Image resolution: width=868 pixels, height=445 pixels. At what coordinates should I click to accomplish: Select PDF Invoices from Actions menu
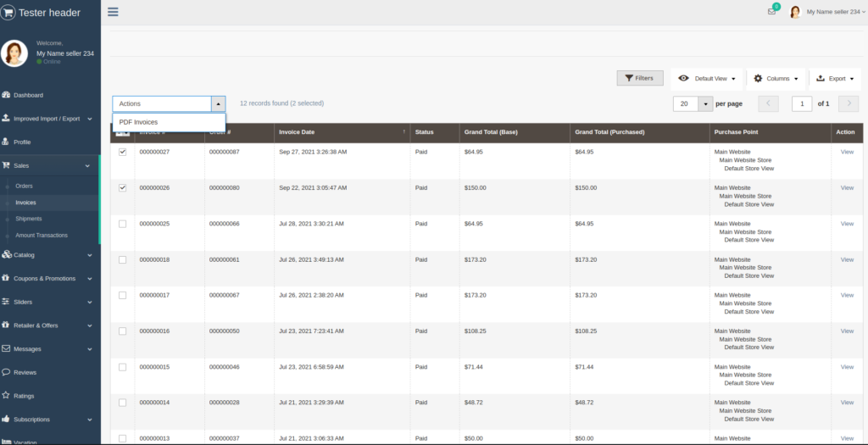pyautogui.click(x=138, y=122)
